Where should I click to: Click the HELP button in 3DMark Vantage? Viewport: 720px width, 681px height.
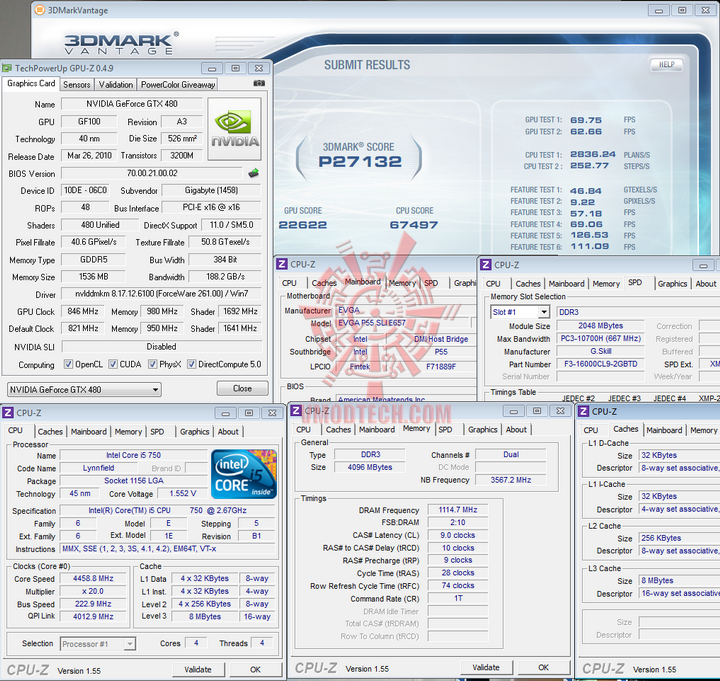pos(667,64)
